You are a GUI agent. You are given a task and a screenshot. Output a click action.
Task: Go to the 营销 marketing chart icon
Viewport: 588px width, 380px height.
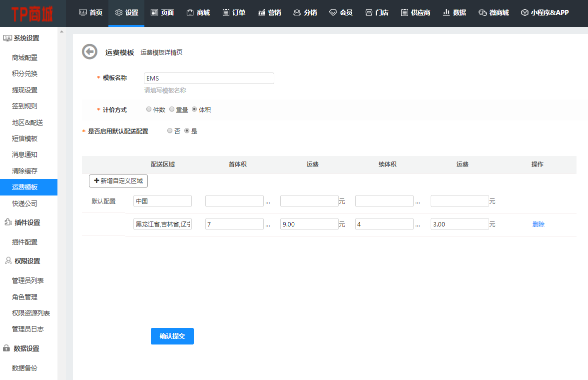(x=262, y=12)
